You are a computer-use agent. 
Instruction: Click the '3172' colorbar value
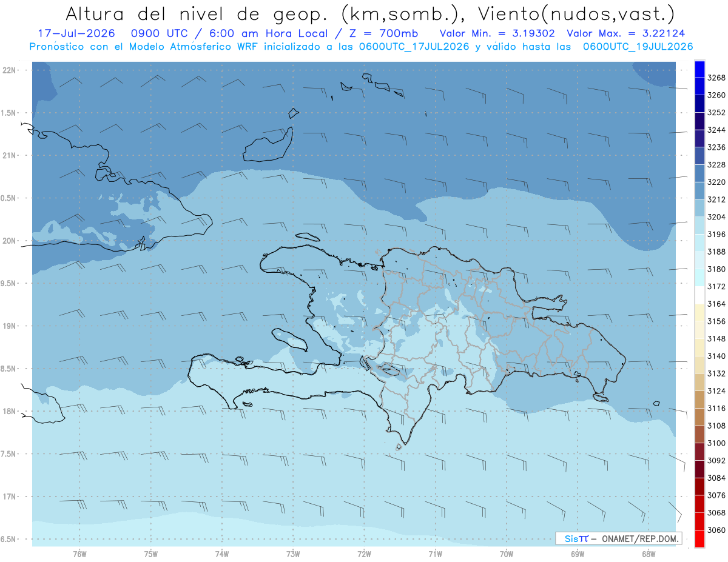(716, 287)
